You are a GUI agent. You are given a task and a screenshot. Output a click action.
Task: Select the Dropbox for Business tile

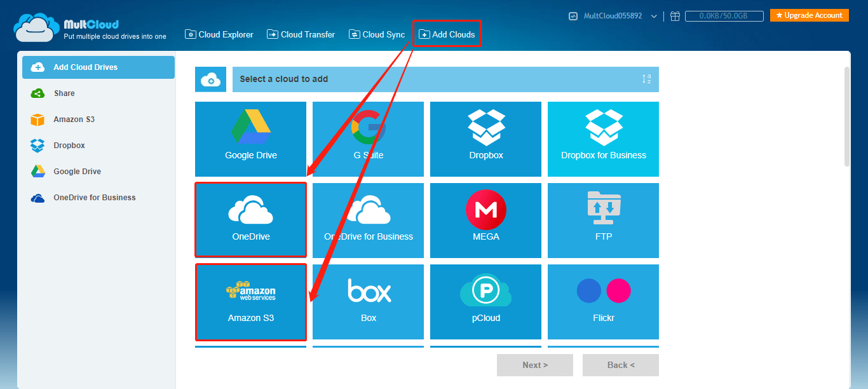click(x=602, y=139)
